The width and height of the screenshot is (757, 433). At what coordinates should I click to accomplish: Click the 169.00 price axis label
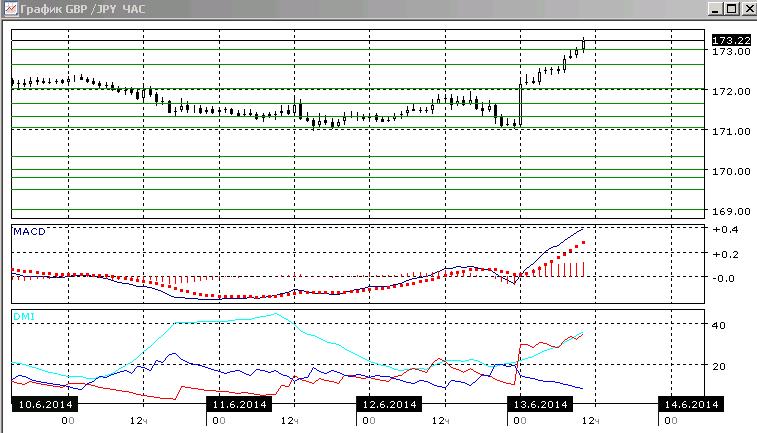[731, 211]
